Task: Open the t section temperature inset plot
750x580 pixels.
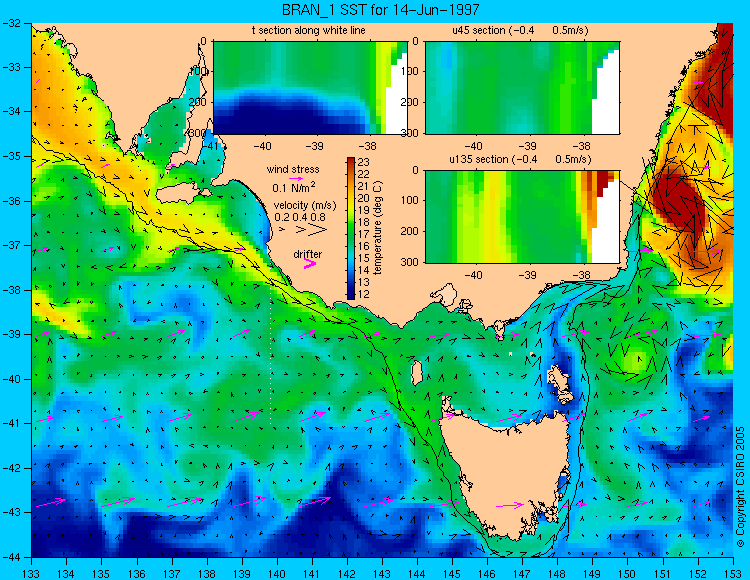Action: coord(310,88)
